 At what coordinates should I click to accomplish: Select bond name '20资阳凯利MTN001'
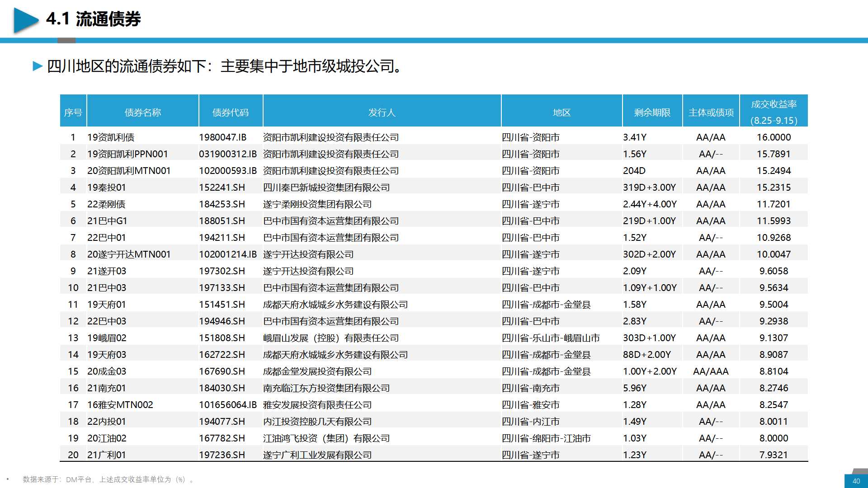(129, 171)
